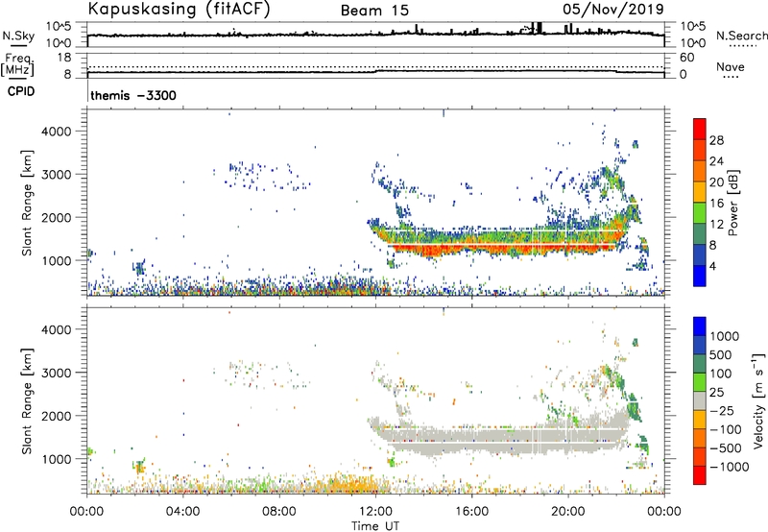This screenshot has height=532, width=768.
Task: Click the -25 tick on Velocity colorbar
Action: pyautogui.click(x=722, y=411)
